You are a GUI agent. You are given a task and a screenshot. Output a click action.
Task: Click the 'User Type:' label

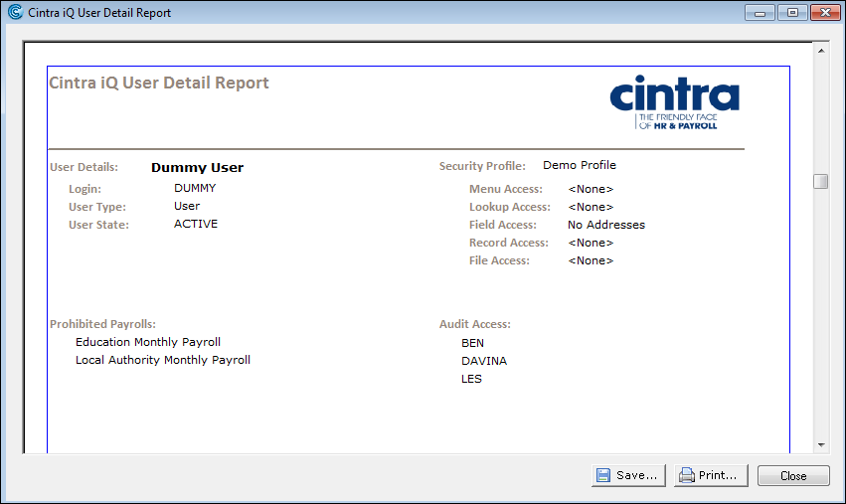(97, 207)
